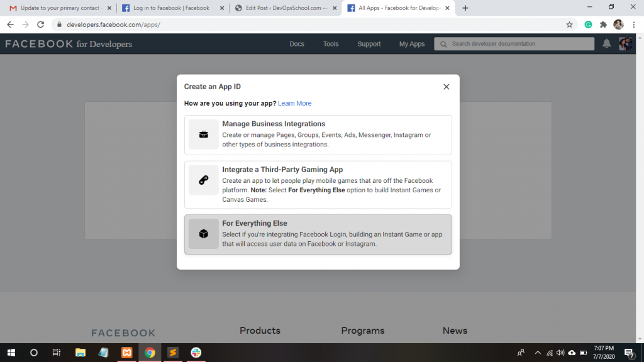Screen dimensions: 644x362
Task: Go to the Facebook for Developers logo
Action: 69,44
